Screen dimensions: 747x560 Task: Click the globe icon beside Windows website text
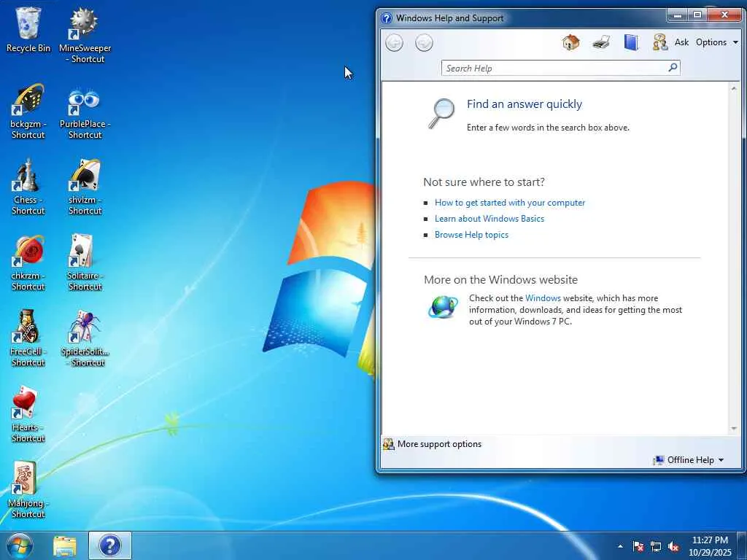point(443,307)
